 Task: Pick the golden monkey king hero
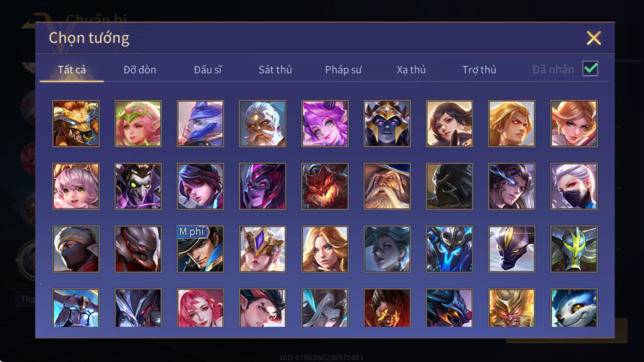pos(512,308)
